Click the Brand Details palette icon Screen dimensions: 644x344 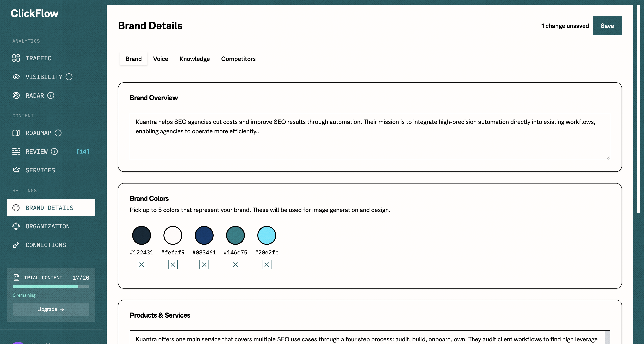16,208
